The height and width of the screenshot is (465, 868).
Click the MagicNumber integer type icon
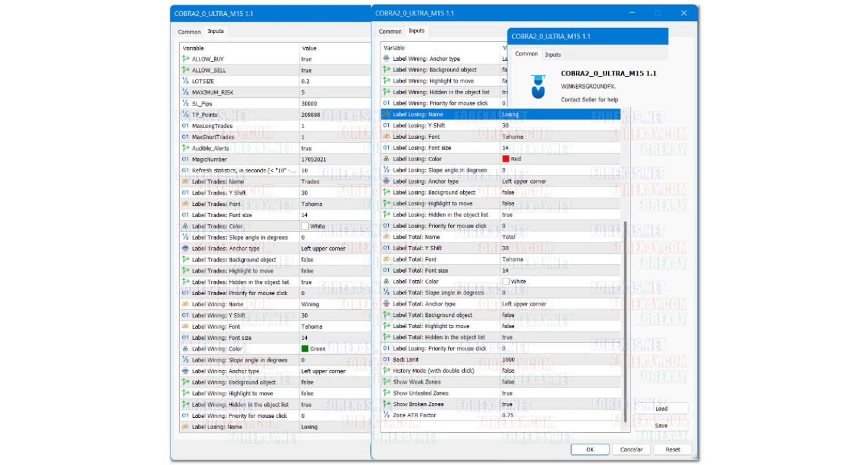pyautogui.click(x=185, y=159)
